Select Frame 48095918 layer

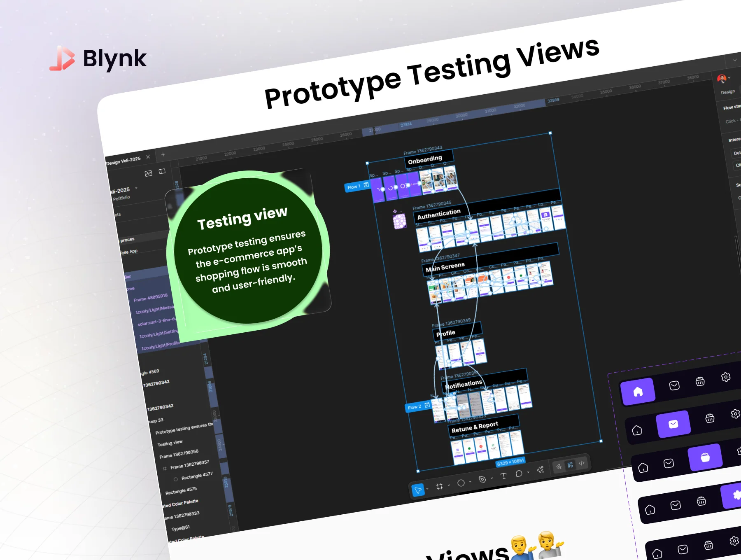(150, 298)
